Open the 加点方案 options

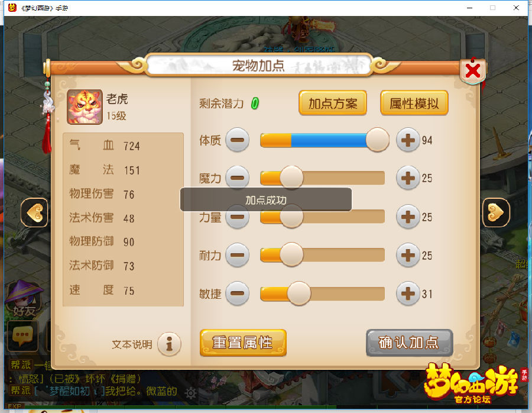(332, 103)
